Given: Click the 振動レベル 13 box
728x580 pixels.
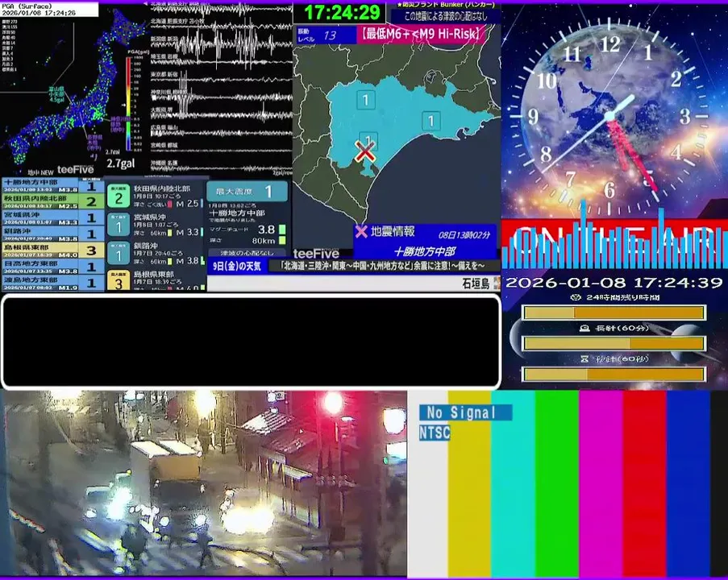Looking at the screenshot, I should pos(326,35).
